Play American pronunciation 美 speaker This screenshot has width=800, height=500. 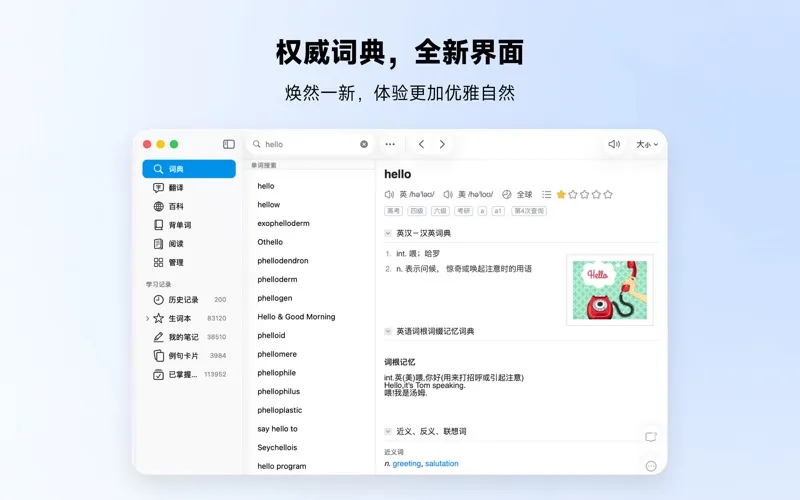coord(448,194)
